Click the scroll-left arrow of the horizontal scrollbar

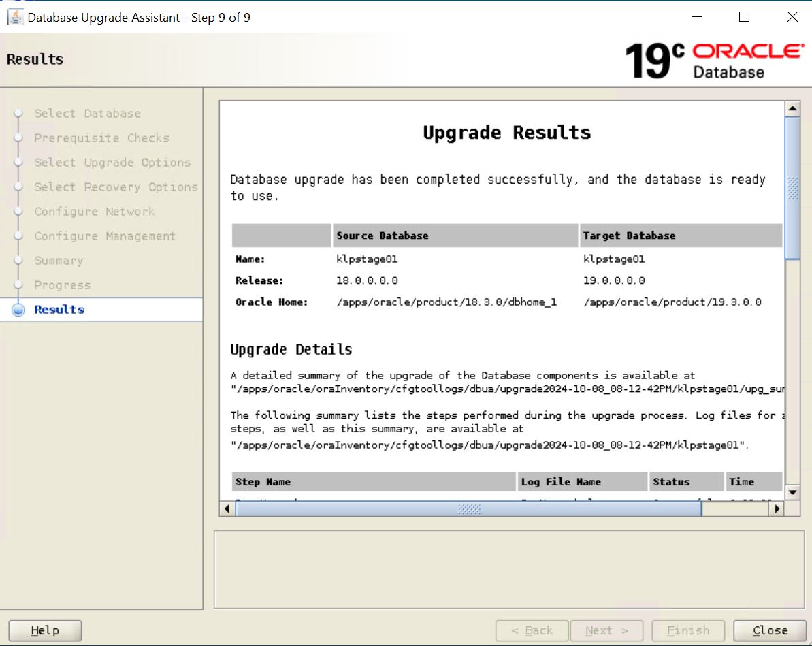[x=227, y=508]
